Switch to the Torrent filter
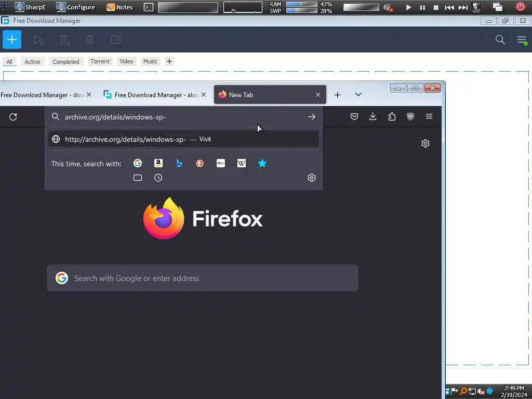This screenshot has height=399, width=532. [x=100, y=61]
